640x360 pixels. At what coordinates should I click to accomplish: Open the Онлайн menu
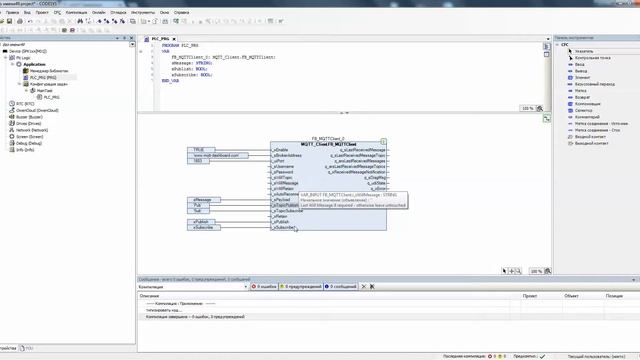tap(98, 13)
